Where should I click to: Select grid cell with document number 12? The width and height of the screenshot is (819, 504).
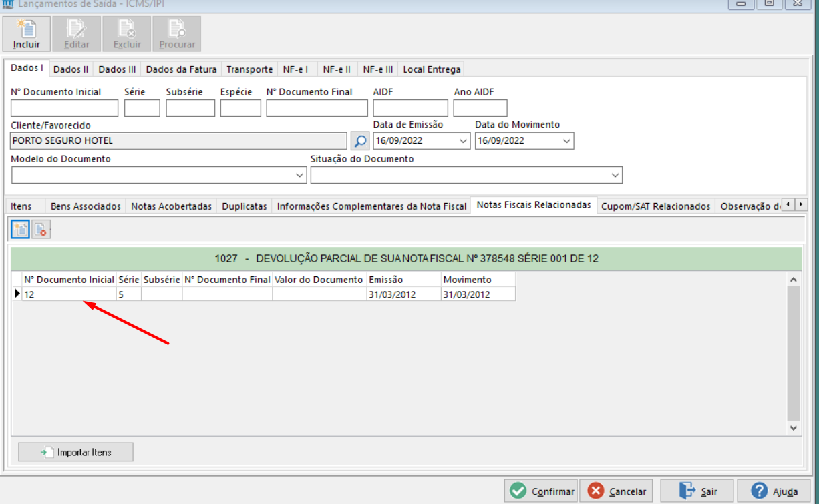click(69, 294)
